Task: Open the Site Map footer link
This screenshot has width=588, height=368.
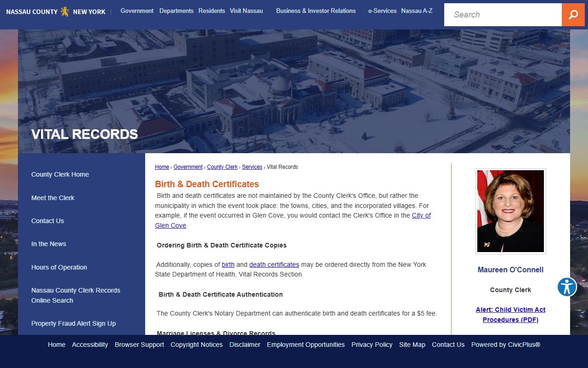Action: coord(412,345)
